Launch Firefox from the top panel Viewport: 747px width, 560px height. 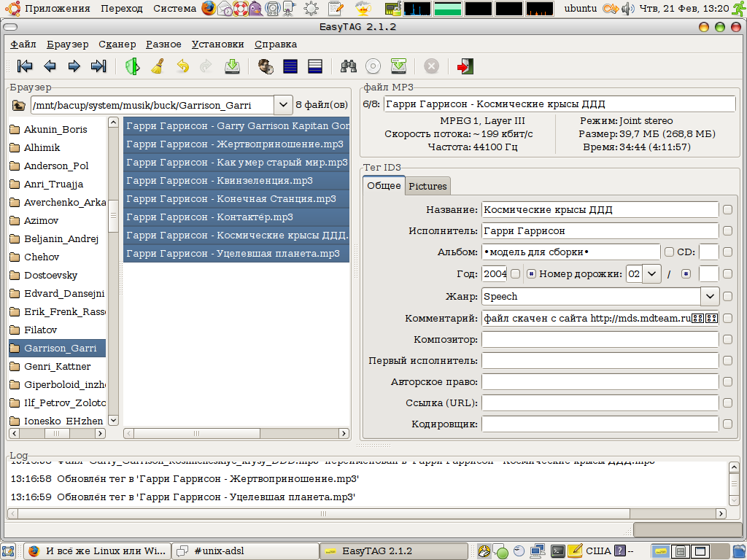[208, 8]
